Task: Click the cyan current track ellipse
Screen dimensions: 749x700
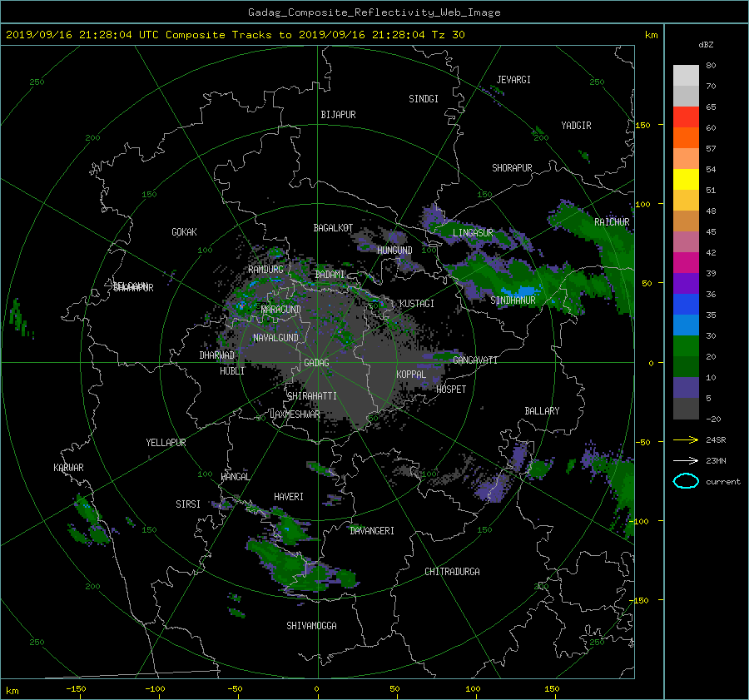Action: click(686, 481)
